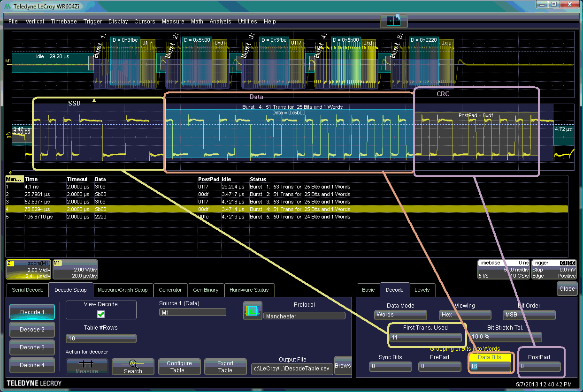Open the M1 trace descriptor box
The height and width of the screenshot is (392, 583).
click(x=75, y=270)
